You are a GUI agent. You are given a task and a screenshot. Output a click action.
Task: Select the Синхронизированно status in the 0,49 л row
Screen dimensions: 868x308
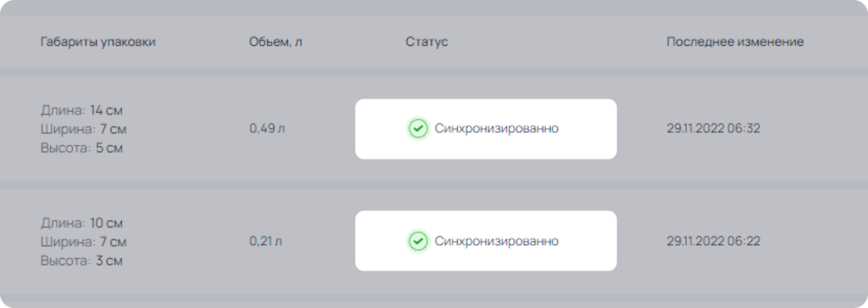[x=486, y=129]
